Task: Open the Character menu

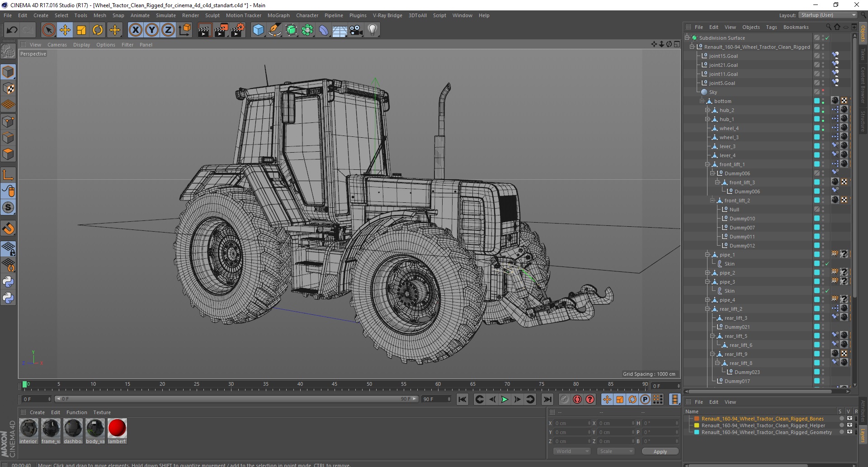Action: (307, 15)
